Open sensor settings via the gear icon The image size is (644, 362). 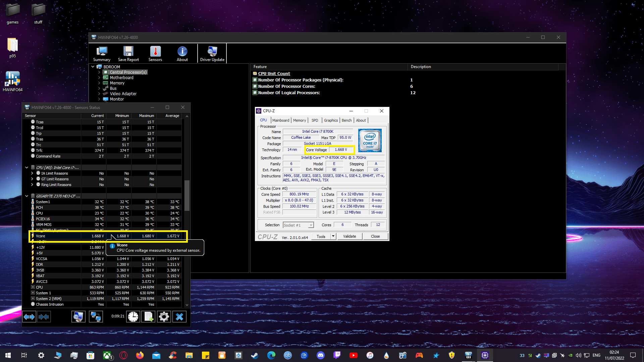[x=164, y=317]
